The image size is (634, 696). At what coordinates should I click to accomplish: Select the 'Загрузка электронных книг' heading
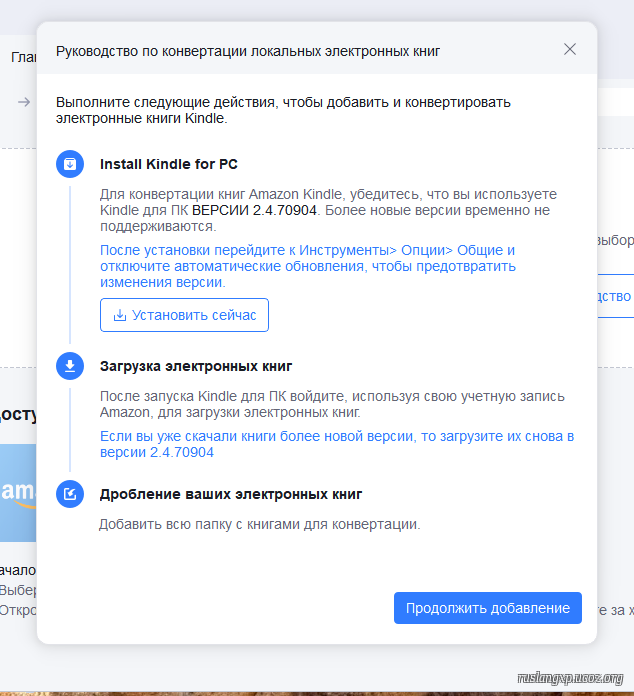[196, 366]
